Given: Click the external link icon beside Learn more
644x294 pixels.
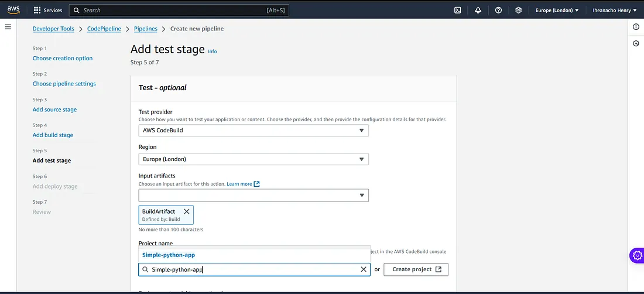Looking at the screenshot, I should tap(256, 184).
